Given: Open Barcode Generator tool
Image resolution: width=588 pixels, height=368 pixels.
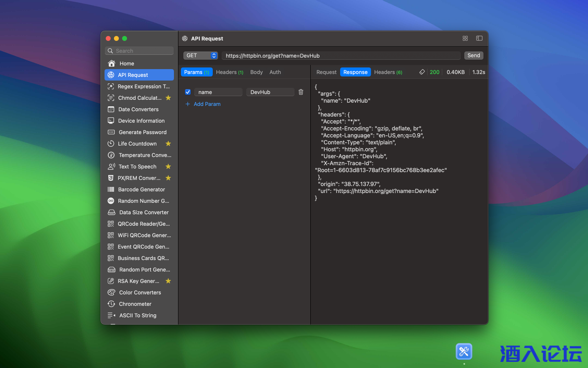Looking at the screenshot, I should click(141, 189).
